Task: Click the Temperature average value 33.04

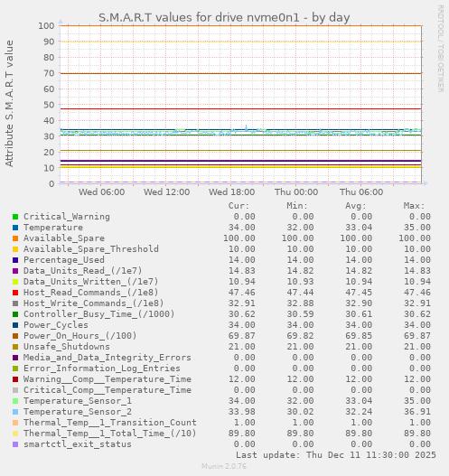Action: [359, 228]
